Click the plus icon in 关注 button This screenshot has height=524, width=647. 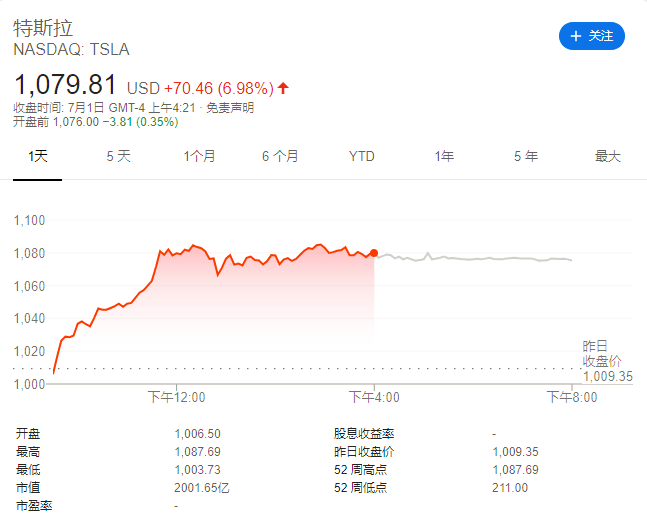coord(575,36)
